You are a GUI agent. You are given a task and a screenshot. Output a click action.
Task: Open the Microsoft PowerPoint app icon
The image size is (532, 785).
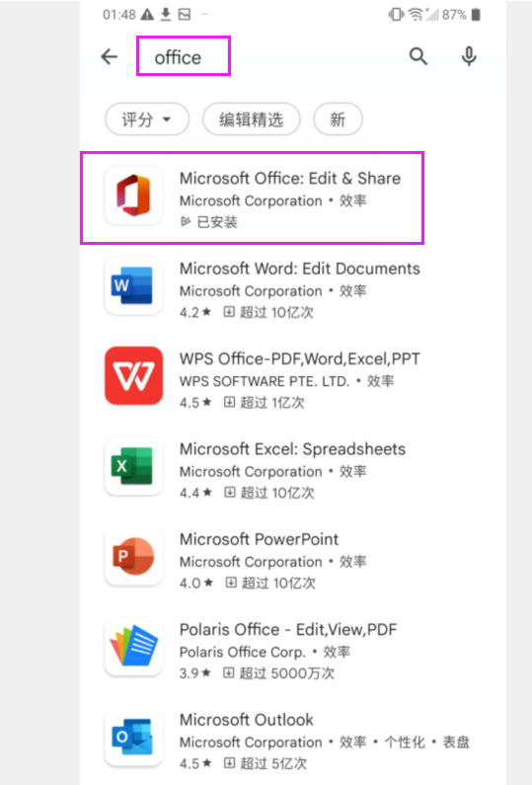pos(133,556)
